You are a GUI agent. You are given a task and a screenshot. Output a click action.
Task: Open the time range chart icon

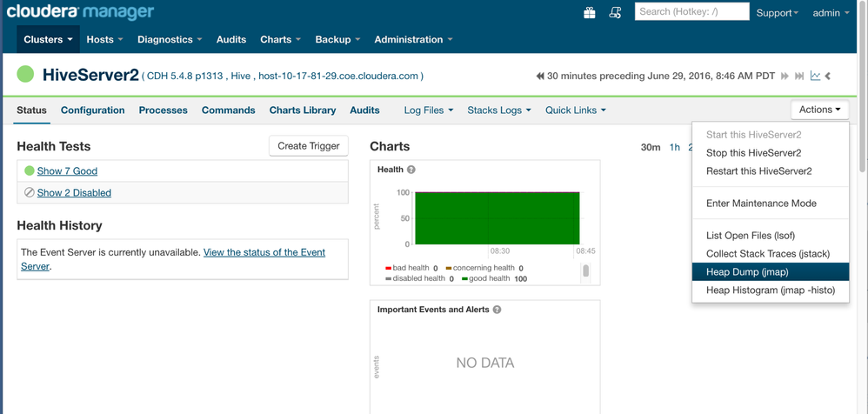coord(815,77)
